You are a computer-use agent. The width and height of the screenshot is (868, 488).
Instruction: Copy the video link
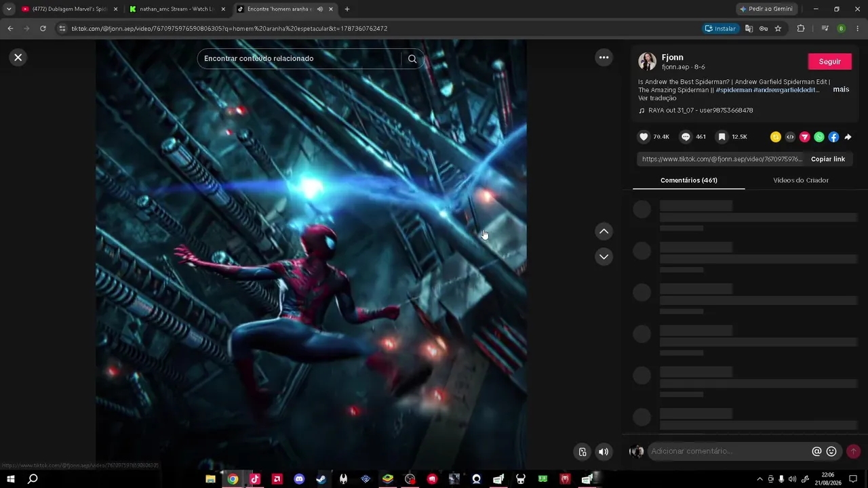pos(828,159)
